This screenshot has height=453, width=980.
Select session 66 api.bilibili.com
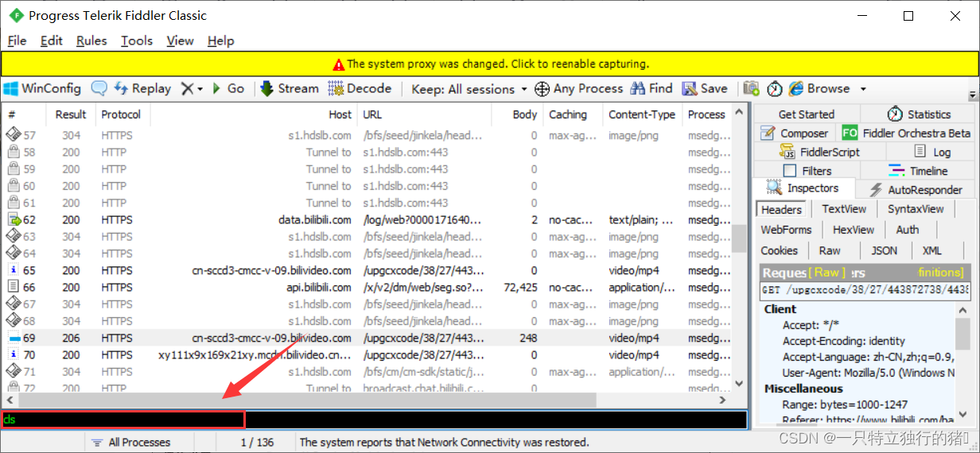[x=367, y=287]
